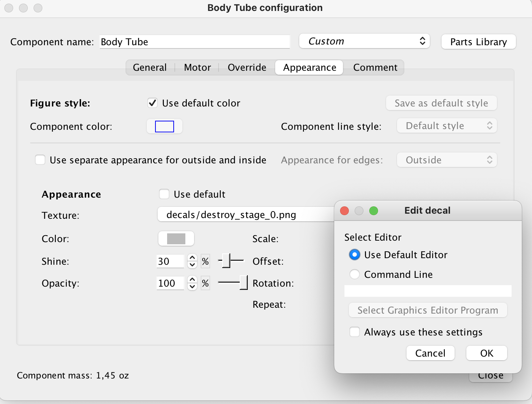Select the Command Line radio button
532x404 pixels.
tap(354, 274)
